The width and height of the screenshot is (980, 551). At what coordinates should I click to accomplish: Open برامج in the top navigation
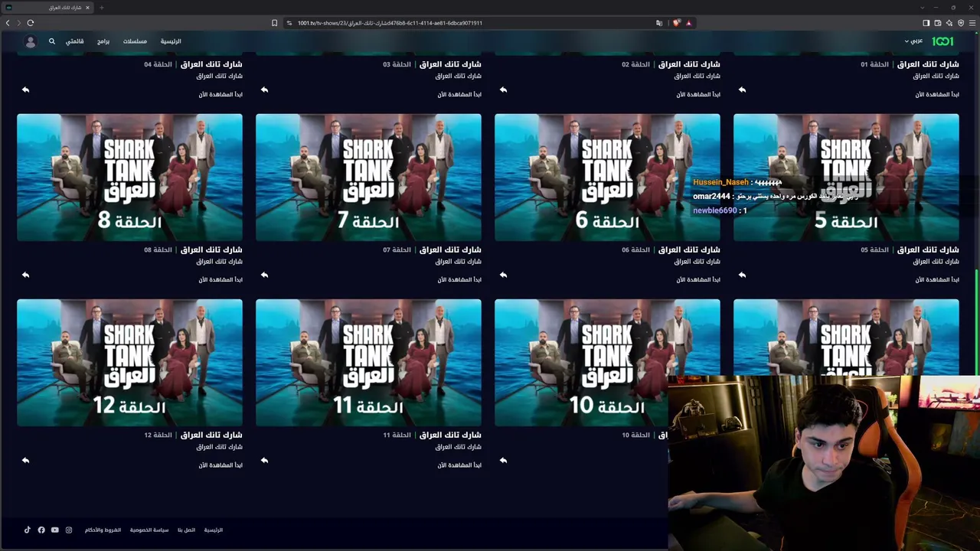pos(103,41)
